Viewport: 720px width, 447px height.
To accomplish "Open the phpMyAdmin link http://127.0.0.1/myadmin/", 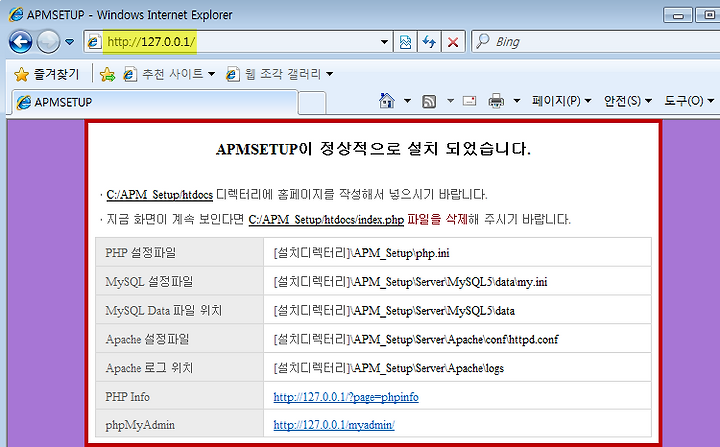I will 334,425.
